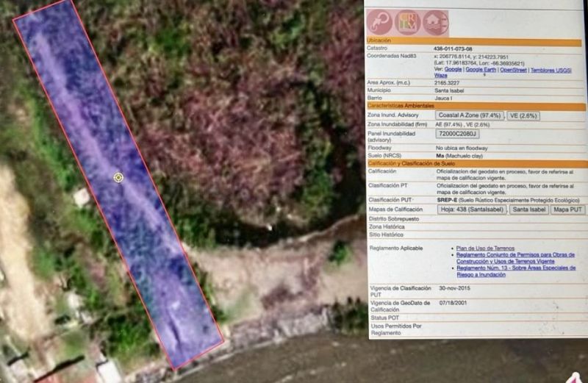
Task: Open the Google map link
Action: pos(453,70)
